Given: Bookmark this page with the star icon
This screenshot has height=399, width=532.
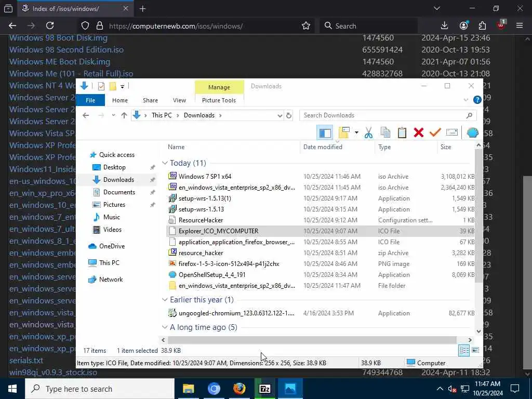Looking at the screenshot, I should point(305,26).
